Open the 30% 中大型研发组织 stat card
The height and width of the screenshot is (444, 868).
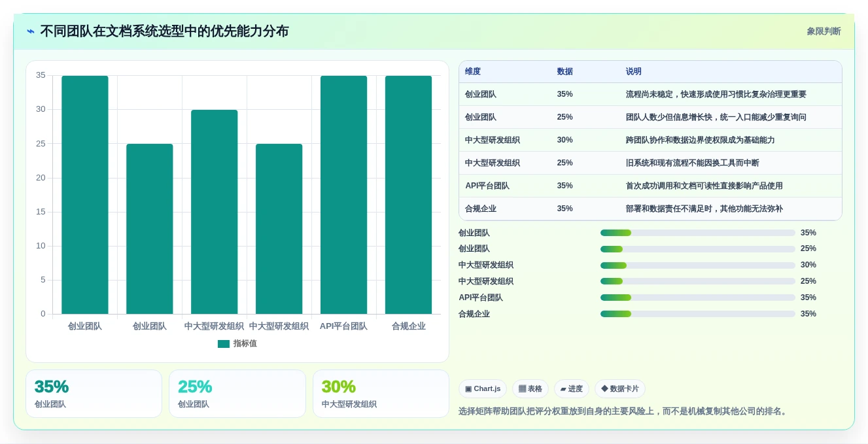(x=381, y=394)
